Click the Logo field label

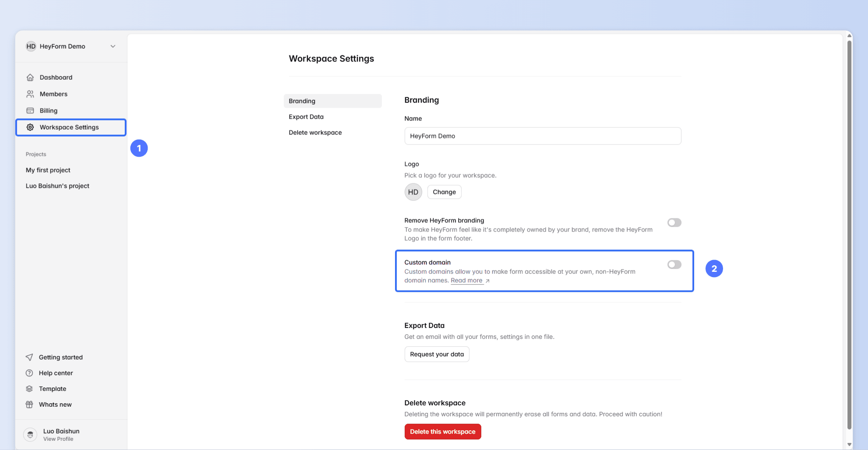(x=412, y=164)
